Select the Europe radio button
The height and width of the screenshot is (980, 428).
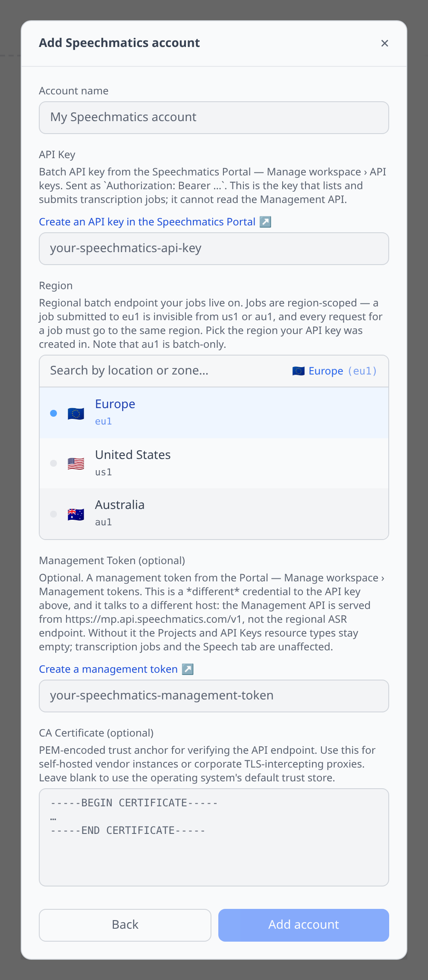point(53,413)
